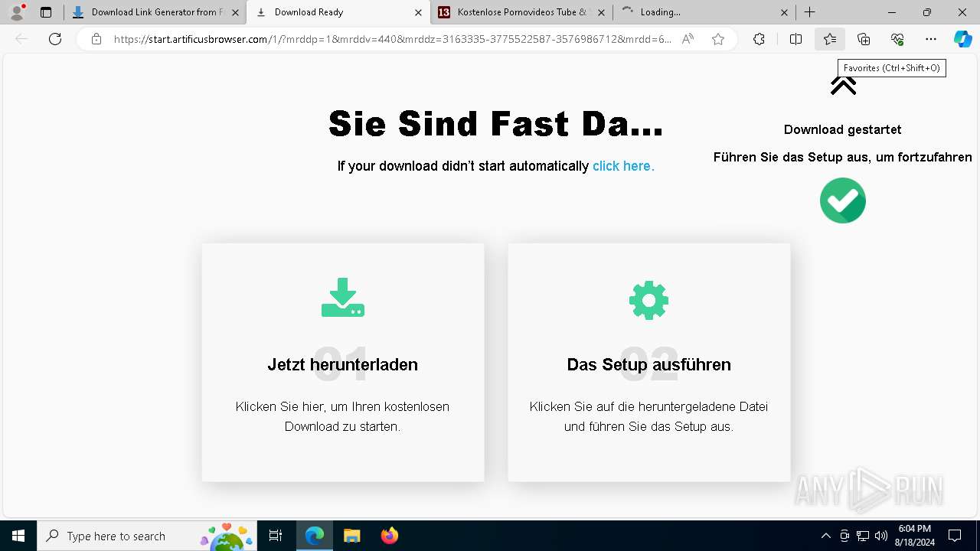
Task: Click the green download tray icon
Action: 343,298
